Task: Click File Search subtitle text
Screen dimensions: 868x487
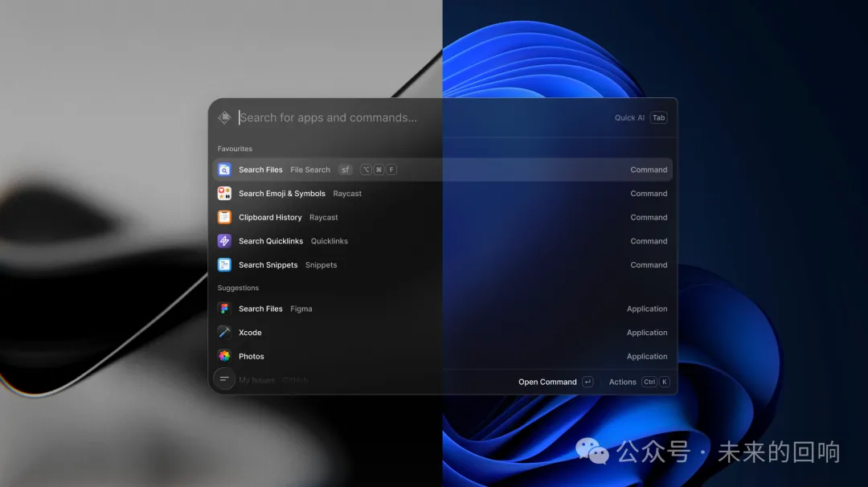Action: pos(310,170)
